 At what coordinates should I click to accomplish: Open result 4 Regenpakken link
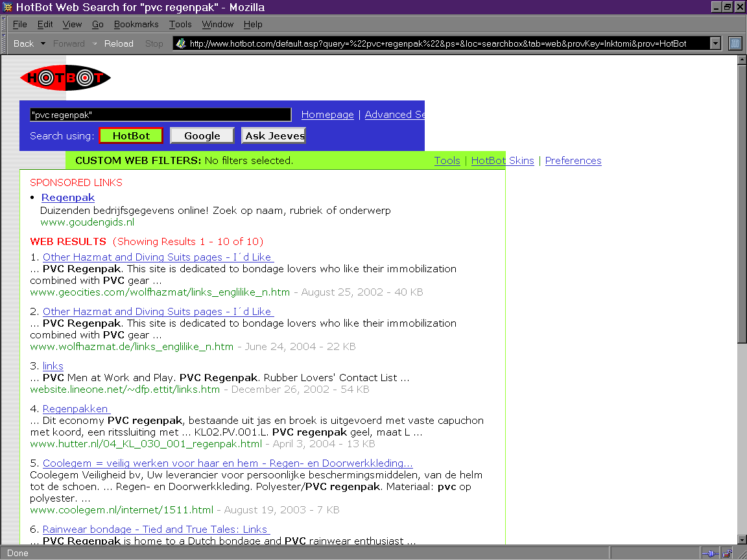(77, 409)
